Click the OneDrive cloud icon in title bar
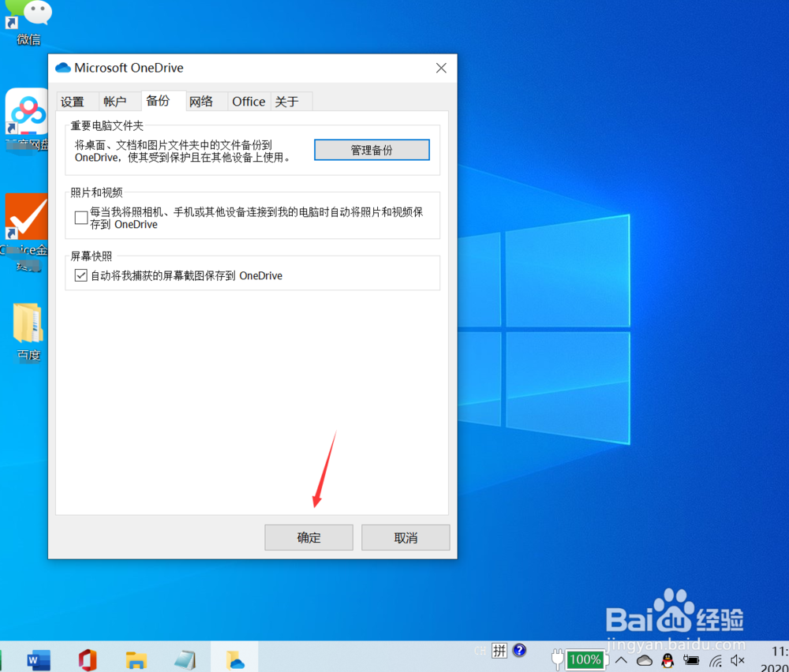 tap(63, 67)
